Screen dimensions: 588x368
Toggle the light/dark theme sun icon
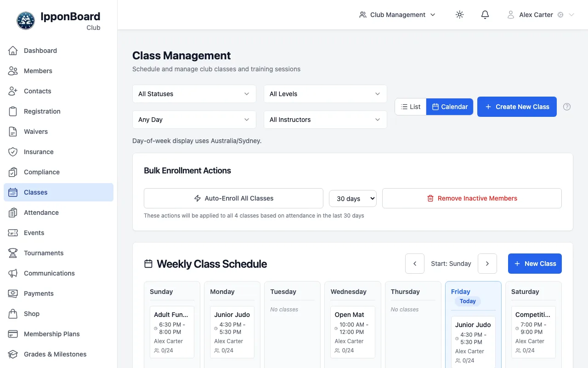tap(459, 15)
